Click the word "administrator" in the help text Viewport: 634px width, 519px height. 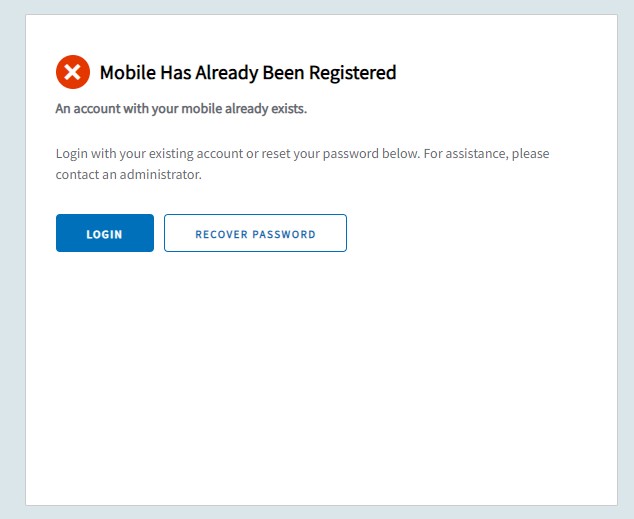click(163, 175)
